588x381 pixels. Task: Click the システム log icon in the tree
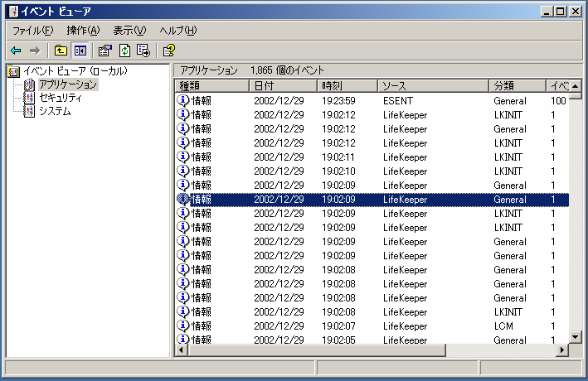pos(29,111)
